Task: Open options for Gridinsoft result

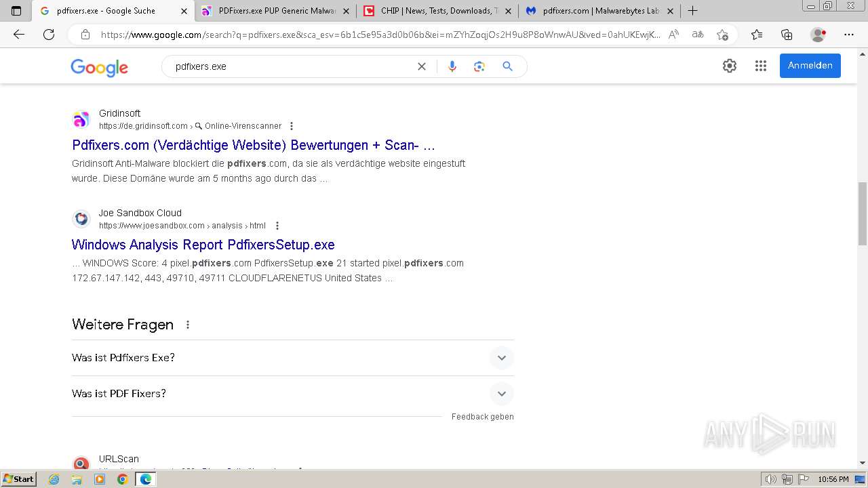Action: (x=292, y=126)
